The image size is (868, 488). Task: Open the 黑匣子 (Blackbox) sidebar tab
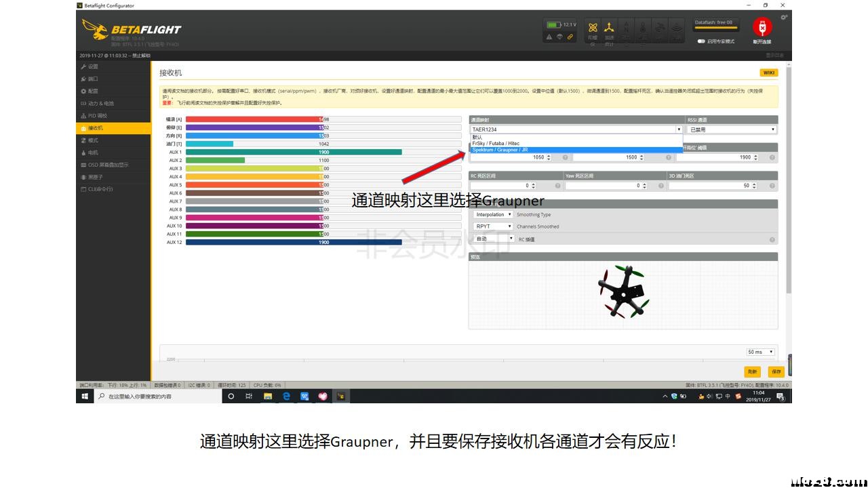[x=113, y=177]
